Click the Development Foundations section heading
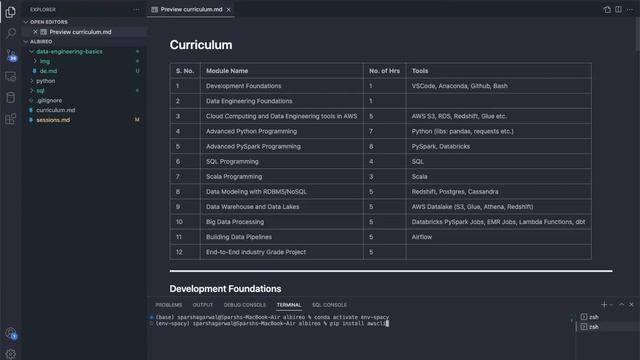This screenshot has height=360, width=640. pos(225,289)
